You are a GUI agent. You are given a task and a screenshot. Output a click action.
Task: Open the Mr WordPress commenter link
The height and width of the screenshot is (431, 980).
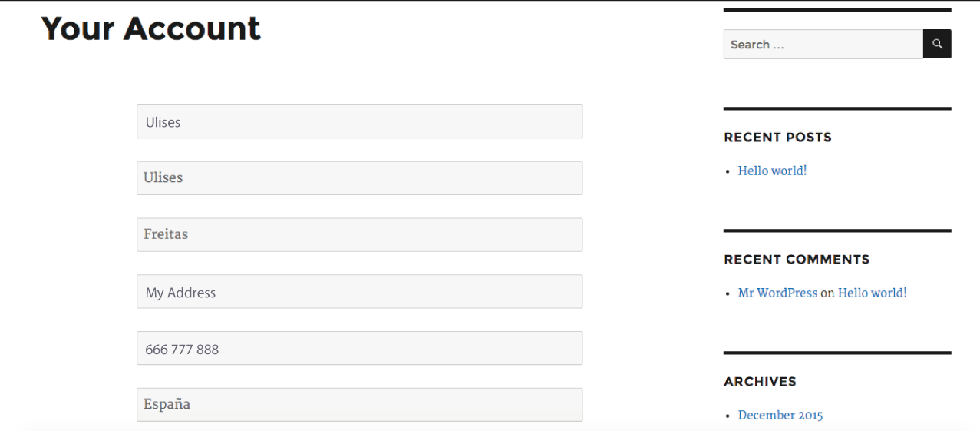(x=777, y=293)
